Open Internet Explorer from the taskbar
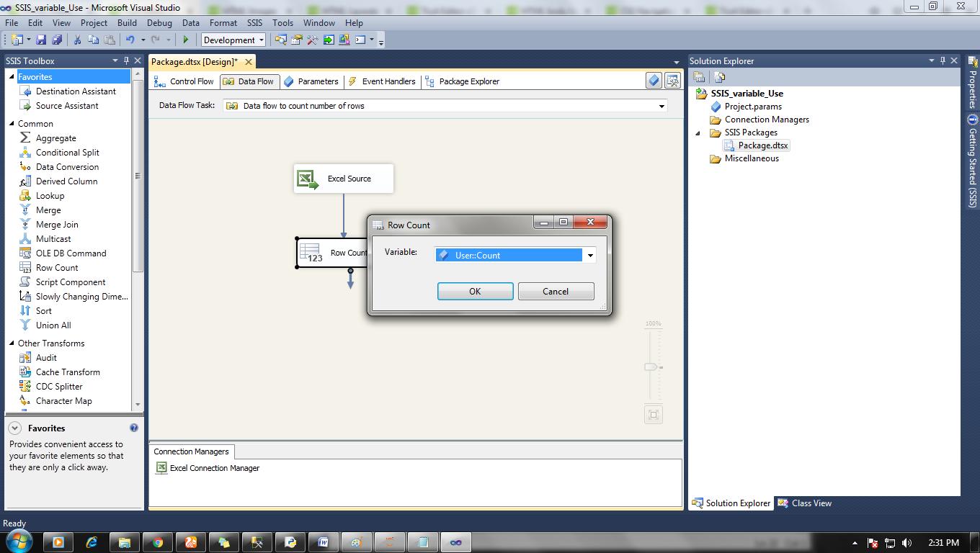Screen dimensions: 980x553 pyautogui.click(x=92, y=542)
